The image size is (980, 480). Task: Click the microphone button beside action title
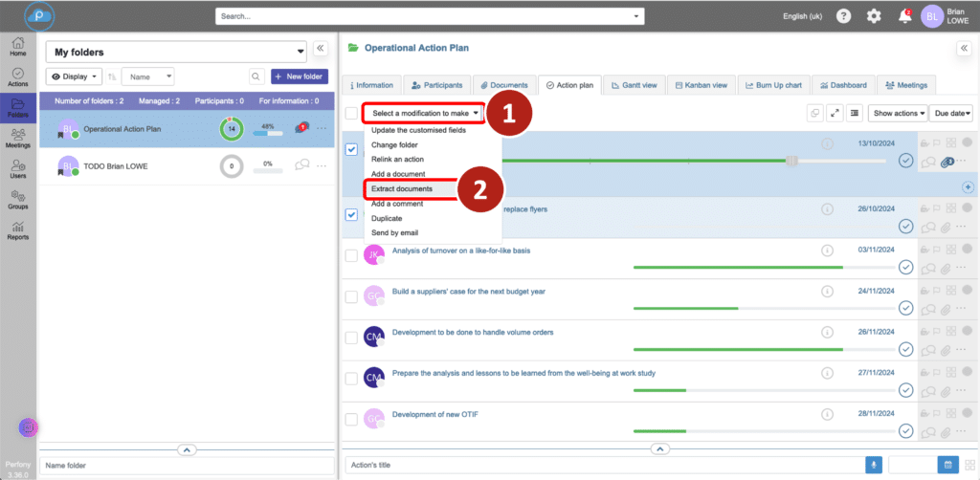tap(873, 465)
